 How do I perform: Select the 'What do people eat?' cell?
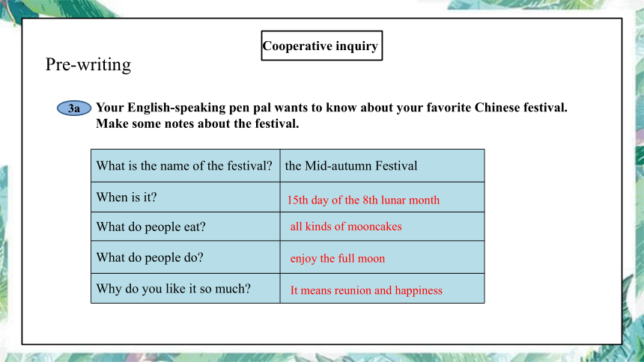point(185,227)
